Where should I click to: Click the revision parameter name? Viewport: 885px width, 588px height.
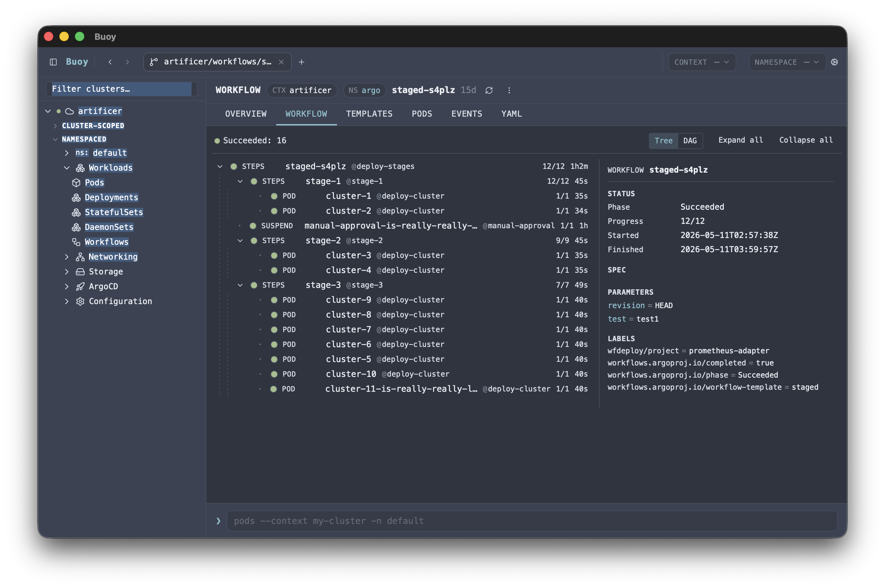tap(626, 305)
